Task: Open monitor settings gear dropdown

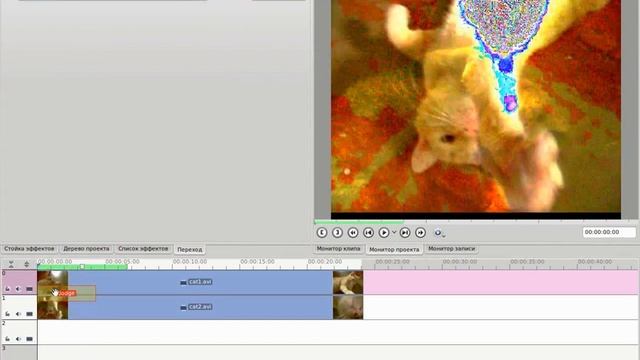Action: [x=440, y=233]
